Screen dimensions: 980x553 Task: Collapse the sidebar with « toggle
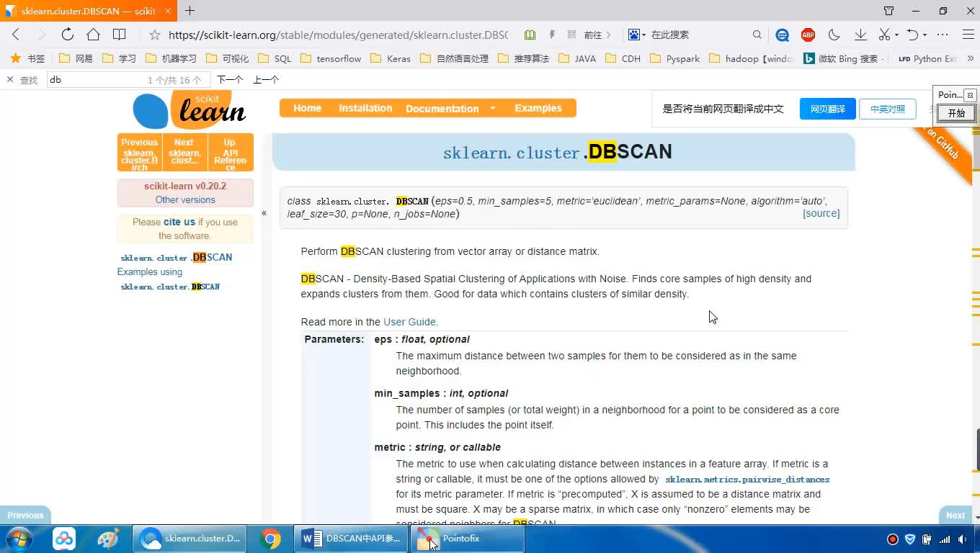[x=264, y=213]
